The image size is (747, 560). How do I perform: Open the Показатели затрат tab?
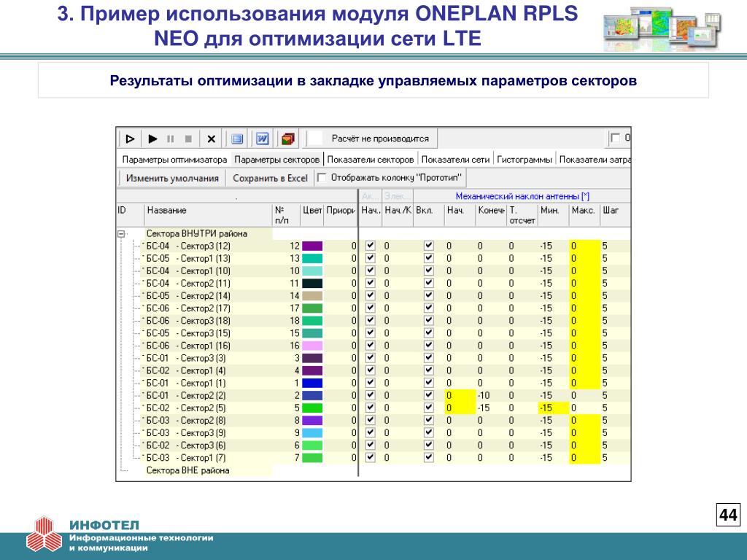595,160
